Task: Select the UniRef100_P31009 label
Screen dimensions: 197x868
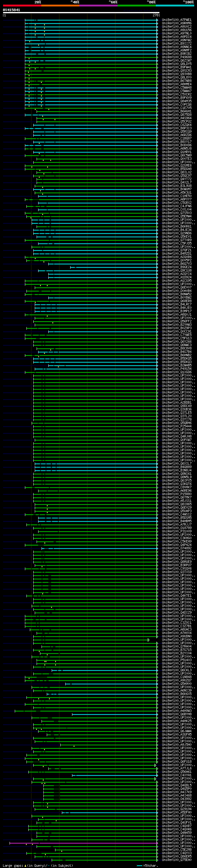Action: click(x=176, y=531)
